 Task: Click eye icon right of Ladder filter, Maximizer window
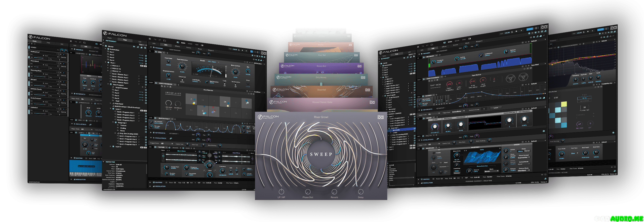(x=544, y=131)
